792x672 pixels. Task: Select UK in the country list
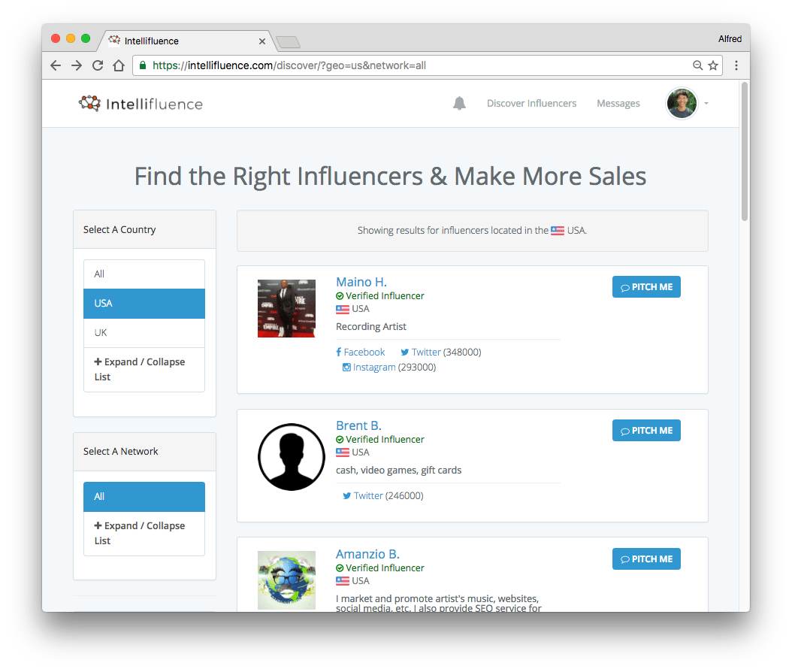(144, 332)
